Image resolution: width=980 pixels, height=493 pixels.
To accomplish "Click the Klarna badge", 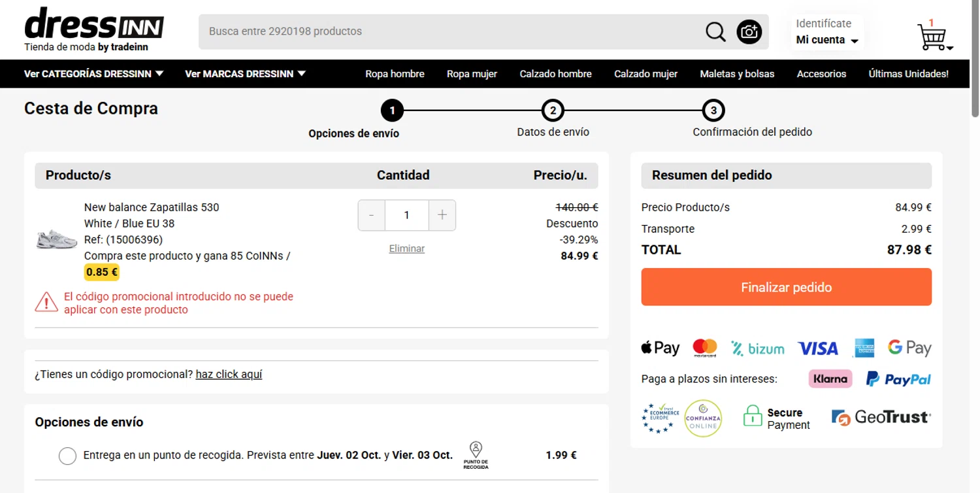I will coord(830,379).
